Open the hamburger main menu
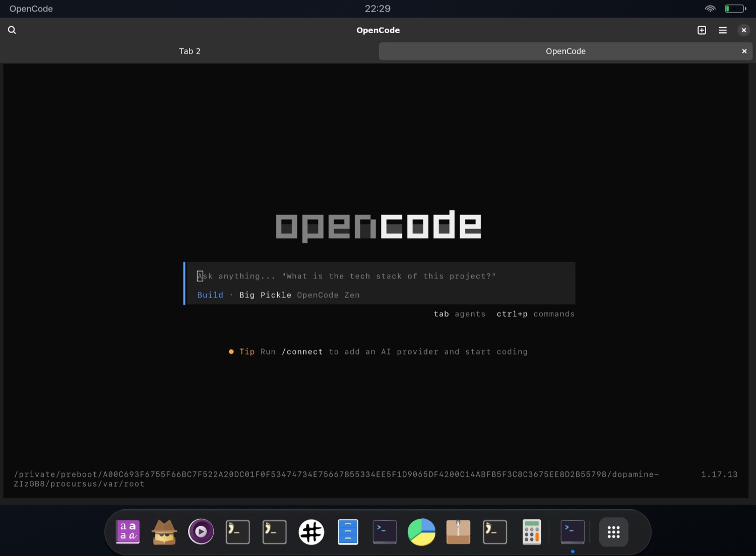Image resolution: width=756 pixels, height=556 pixels. (723, 30)
